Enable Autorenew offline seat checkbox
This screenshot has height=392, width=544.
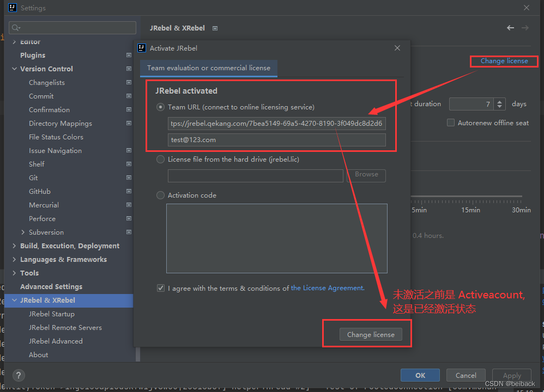tap(451, 122)
